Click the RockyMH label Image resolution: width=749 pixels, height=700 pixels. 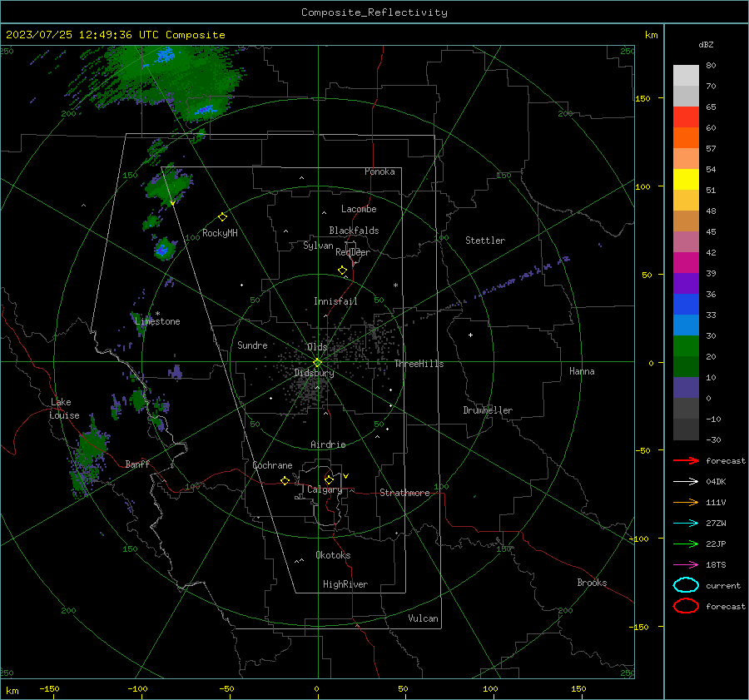tap(220, 233)
